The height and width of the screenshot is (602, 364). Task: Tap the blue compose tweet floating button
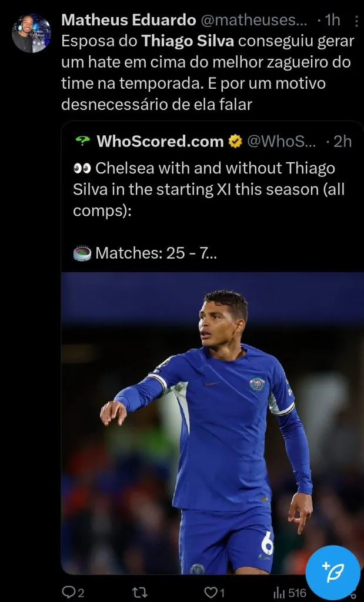pos(333,573)
